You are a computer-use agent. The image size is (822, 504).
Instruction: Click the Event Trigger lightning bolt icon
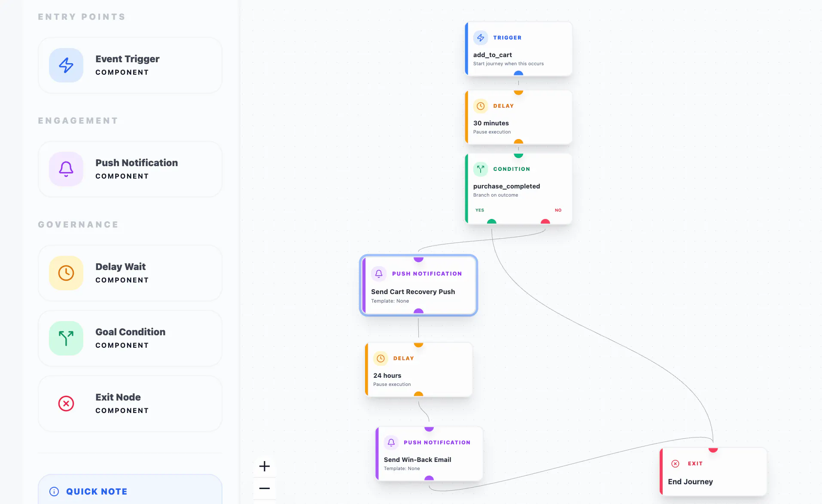click(66, 65)
